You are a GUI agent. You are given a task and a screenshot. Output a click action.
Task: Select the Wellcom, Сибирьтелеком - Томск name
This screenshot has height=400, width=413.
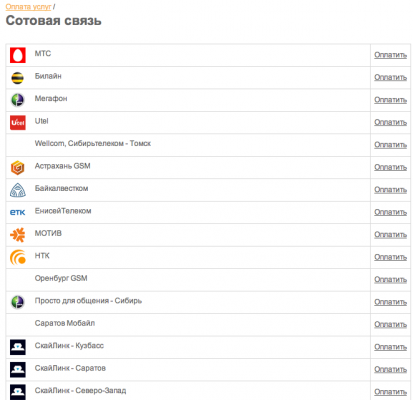93,143
